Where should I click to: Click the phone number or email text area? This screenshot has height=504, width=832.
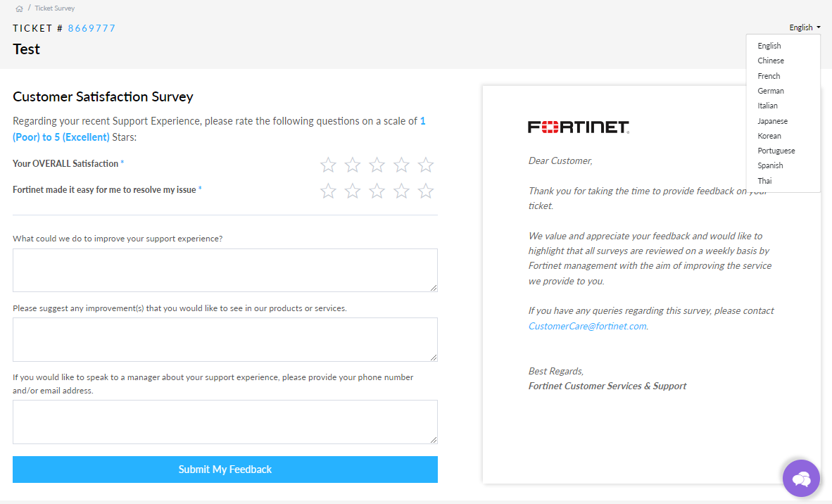click(225, 422)
